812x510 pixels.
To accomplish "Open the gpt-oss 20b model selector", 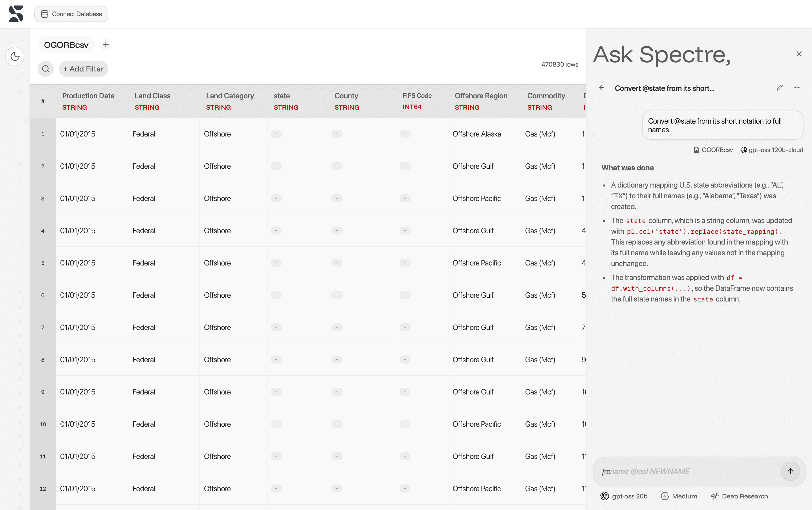I will coord(624,496).
